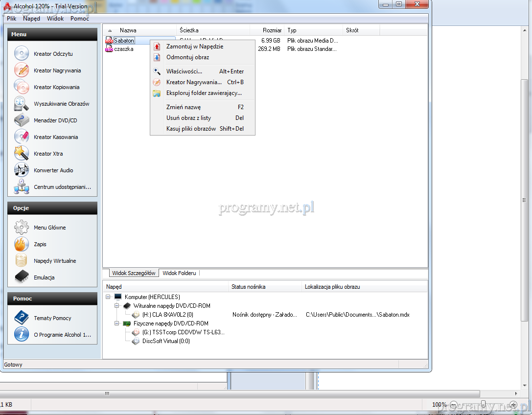This screenshot has height=415, width=532.
Task: Collapse Wirtualne napędy DVD/CD-ROM node
Action: (117, 306)
